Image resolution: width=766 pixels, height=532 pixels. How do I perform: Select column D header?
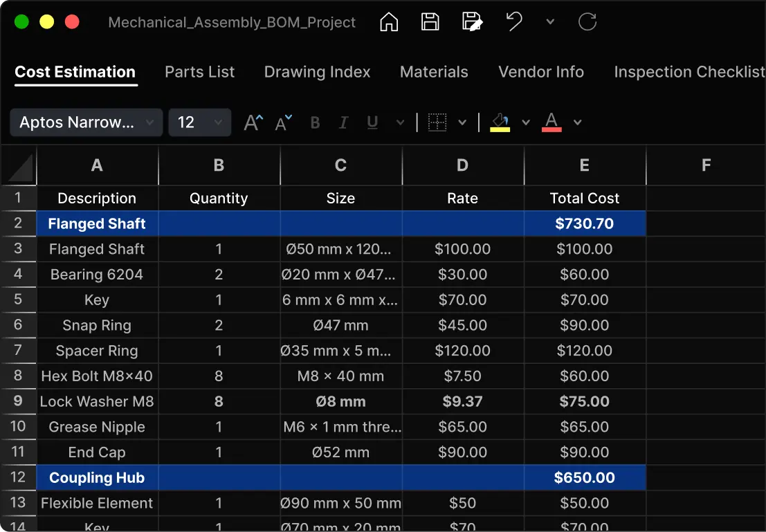[x=463, y=165]
